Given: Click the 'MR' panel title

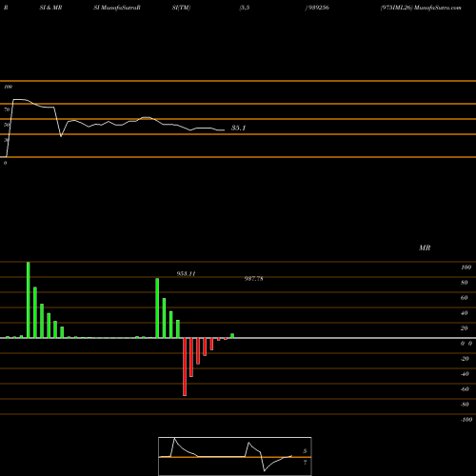Looking at the screenshot, I should coord(425,248).
